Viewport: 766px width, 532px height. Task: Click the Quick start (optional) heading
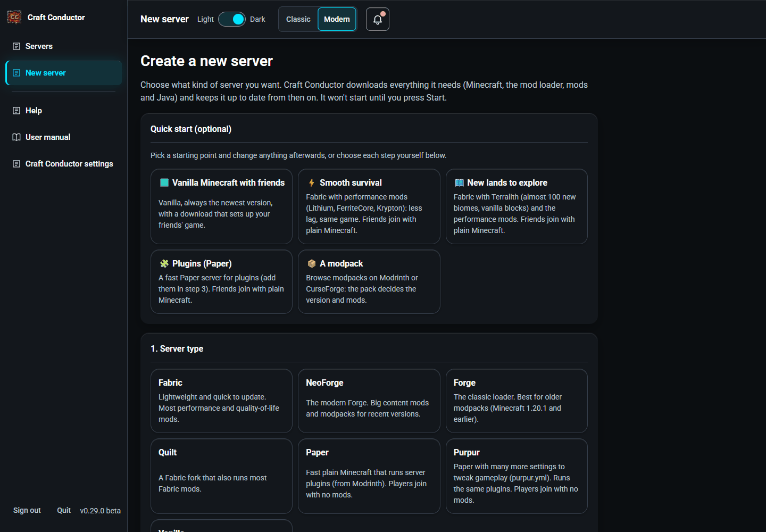(191, 129)
